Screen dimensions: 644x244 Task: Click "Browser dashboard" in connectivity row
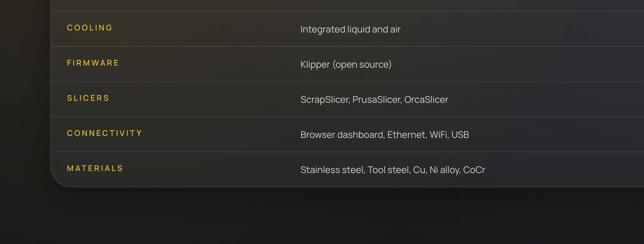342,135
